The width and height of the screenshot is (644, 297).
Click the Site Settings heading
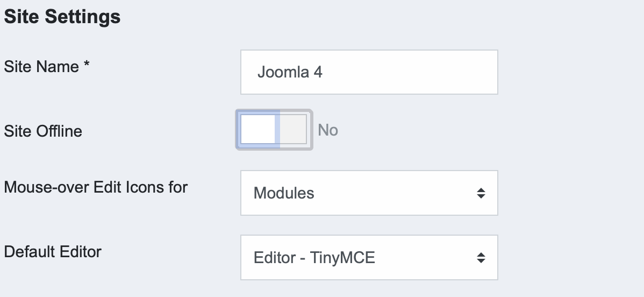pos(62,17)
